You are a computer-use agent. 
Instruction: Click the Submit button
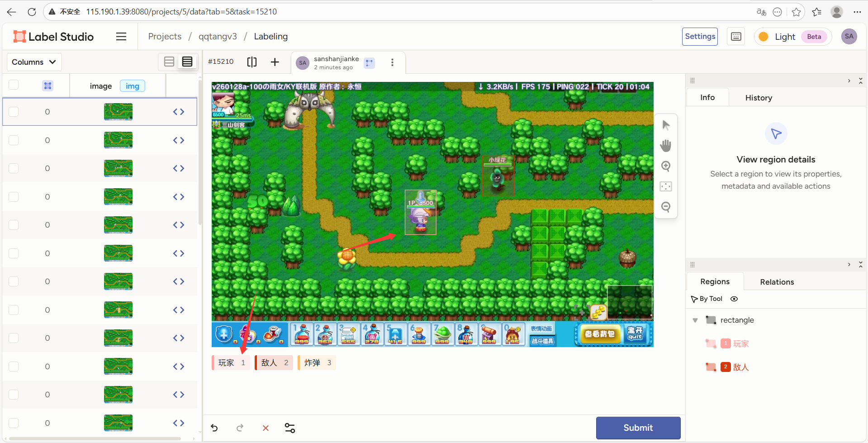coord(638,428)
